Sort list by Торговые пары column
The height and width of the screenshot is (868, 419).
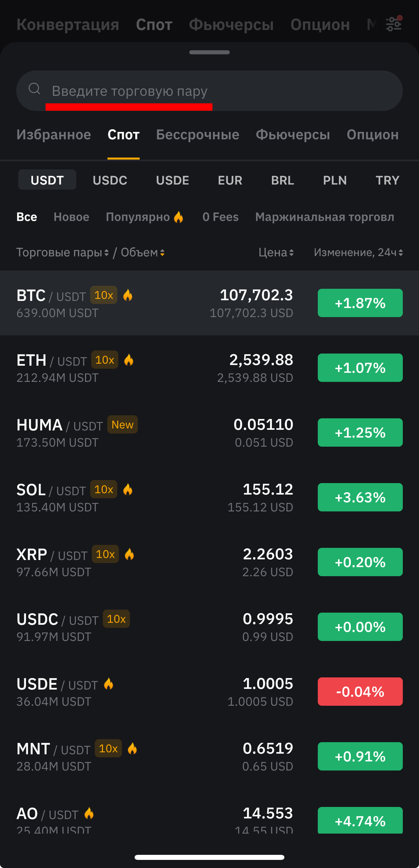click(x=62, y=252)
